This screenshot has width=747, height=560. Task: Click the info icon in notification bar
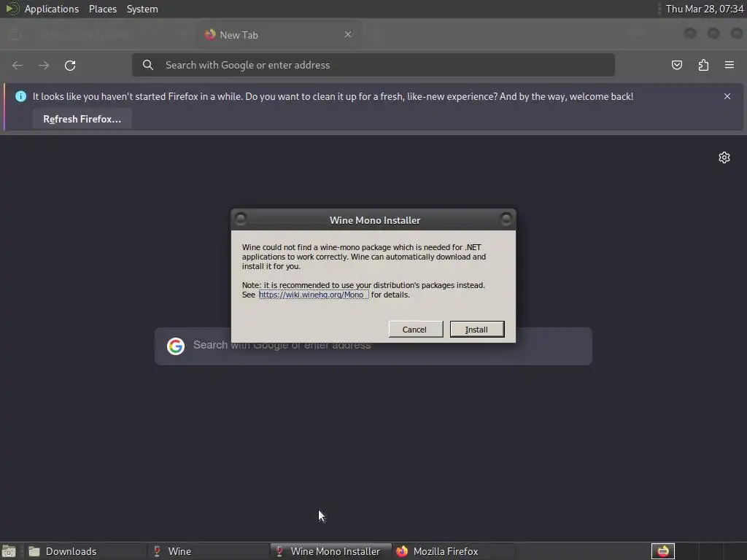coord(20,96)
